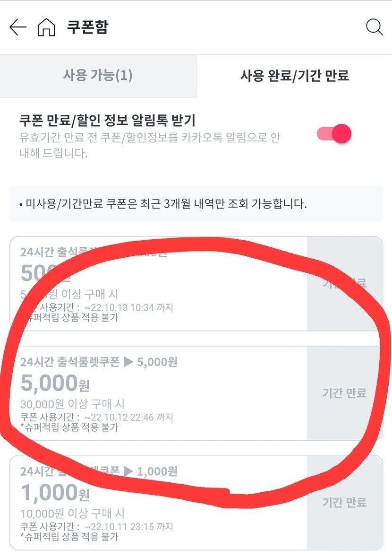Select the 10,000원 이상 구매 시 condition text

73,514
